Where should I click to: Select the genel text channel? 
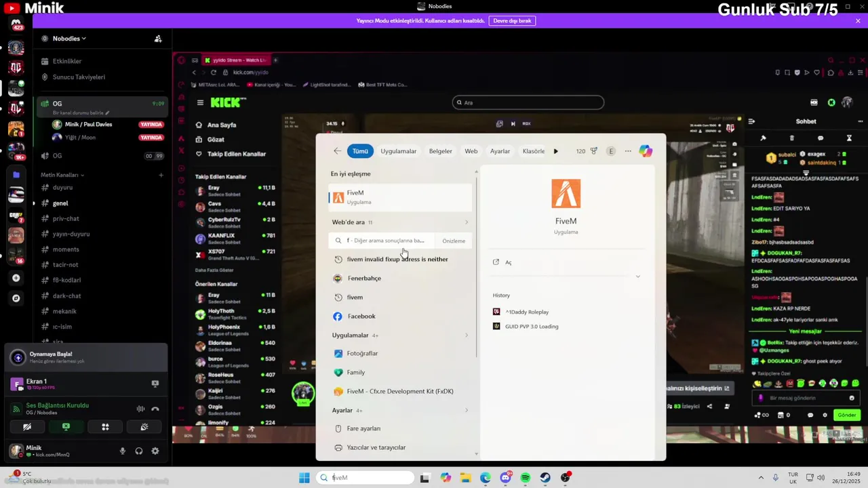coord(100,203)
